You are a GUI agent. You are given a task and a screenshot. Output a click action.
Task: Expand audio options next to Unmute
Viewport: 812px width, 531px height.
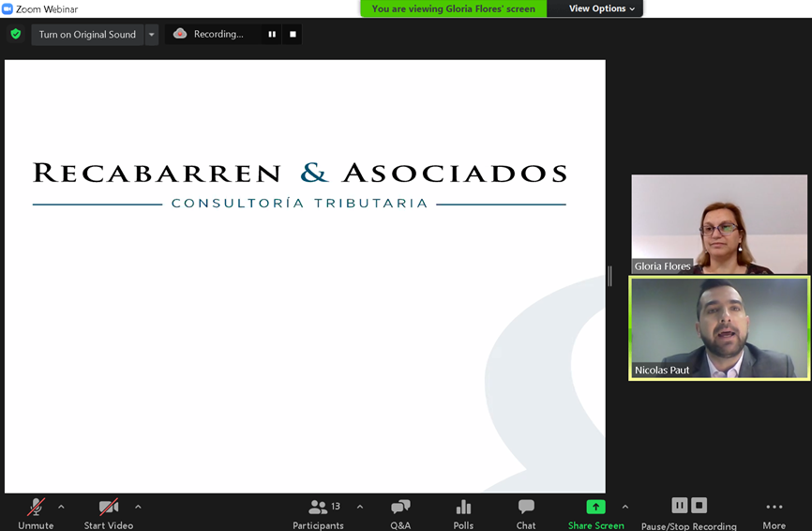[x=61, y=507]
